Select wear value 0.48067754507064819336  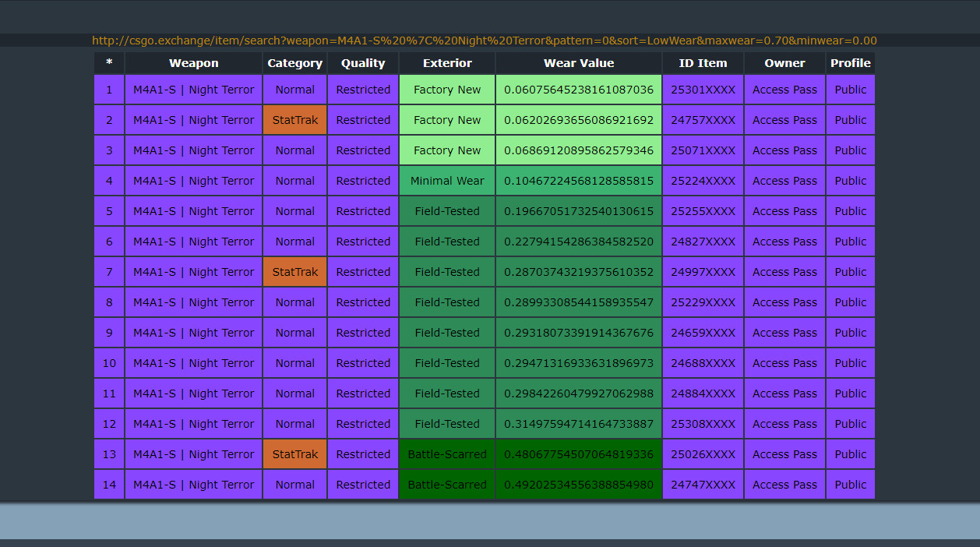coord(579,454)
